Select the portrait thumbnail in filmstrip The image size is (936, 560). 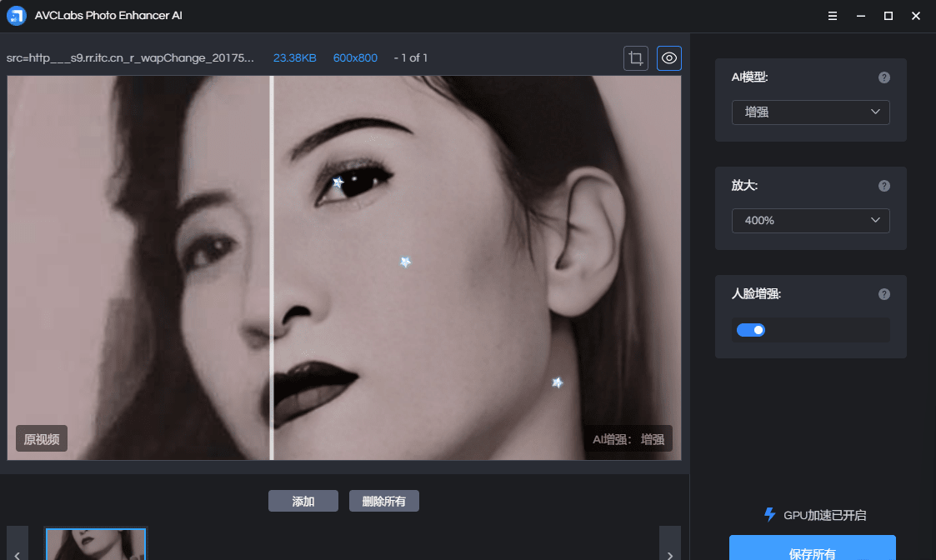[x=96, y=544]
